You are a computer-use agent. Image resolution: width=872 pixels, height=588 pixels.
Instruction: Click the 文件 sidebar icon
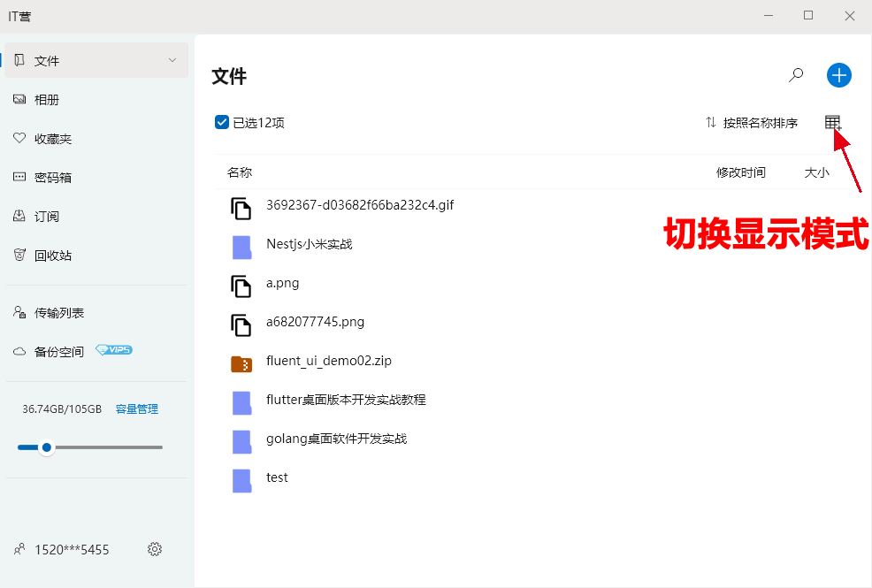19,60
